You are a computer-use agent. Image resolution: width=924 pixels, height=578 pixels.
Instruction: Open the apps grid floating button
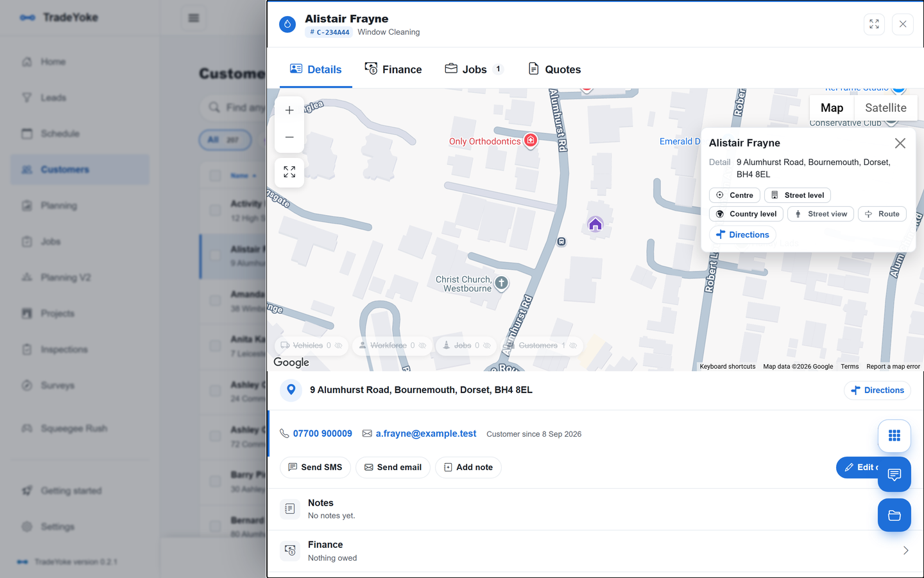[x=894, y=436]
